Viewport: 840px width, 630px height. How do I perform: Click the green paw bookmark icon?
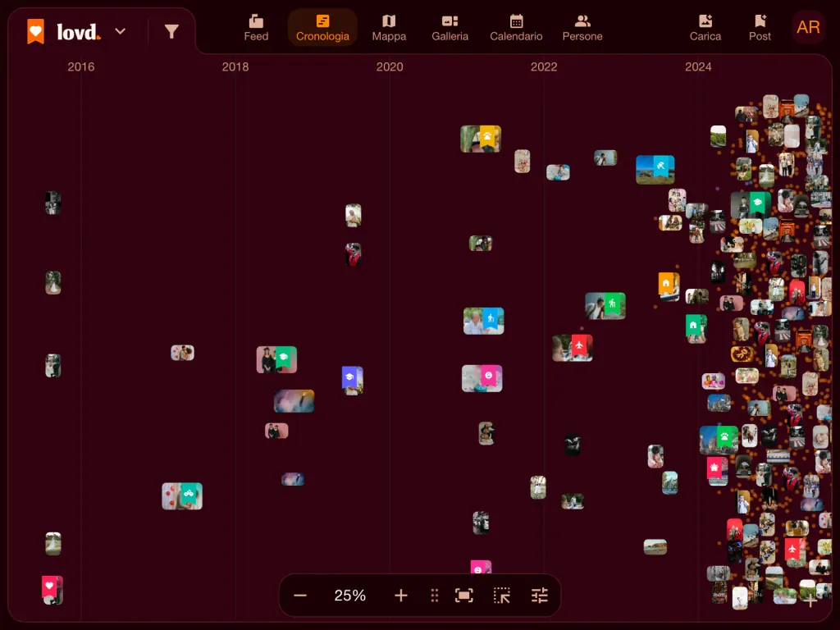coord(725,436)
